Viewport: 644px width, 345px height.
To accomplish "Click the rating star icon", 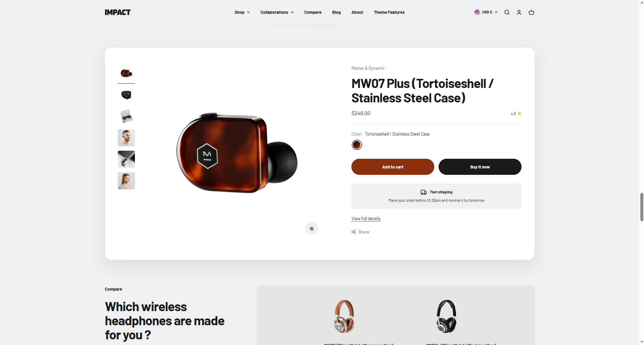I will coord(519,114).
